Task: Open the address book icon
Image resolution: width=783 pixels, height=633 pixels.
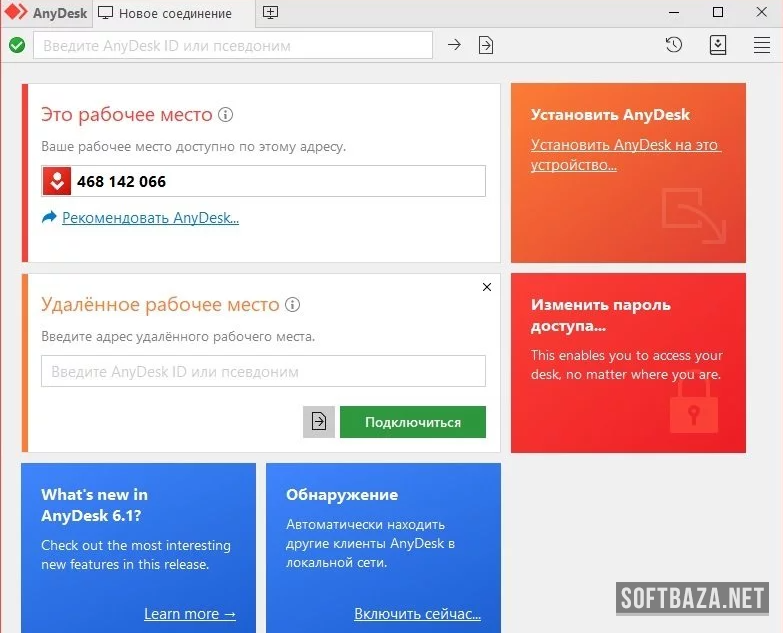Action: (x=718, y=45)
